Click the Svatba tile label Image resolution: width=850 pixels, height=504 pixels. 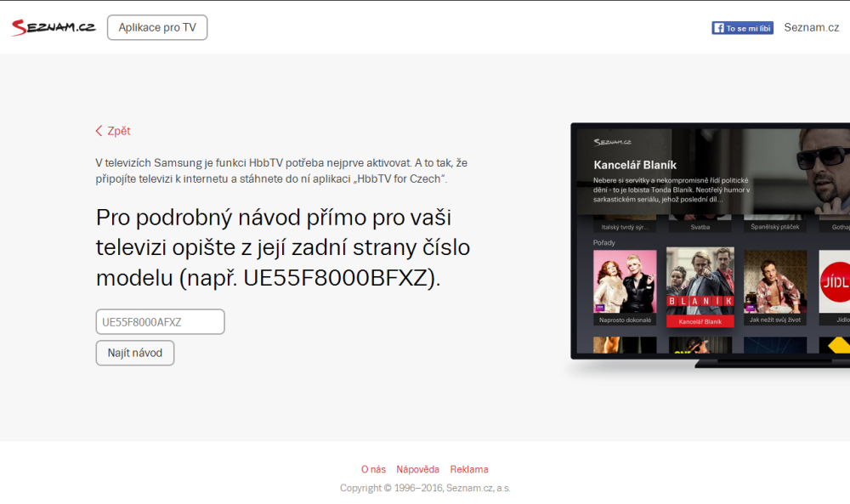(x=700, y=227)
